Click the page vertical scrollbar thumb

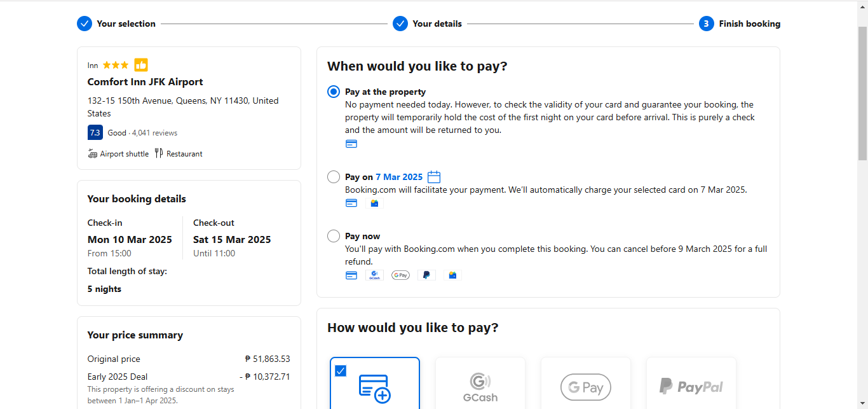[862, 92]
